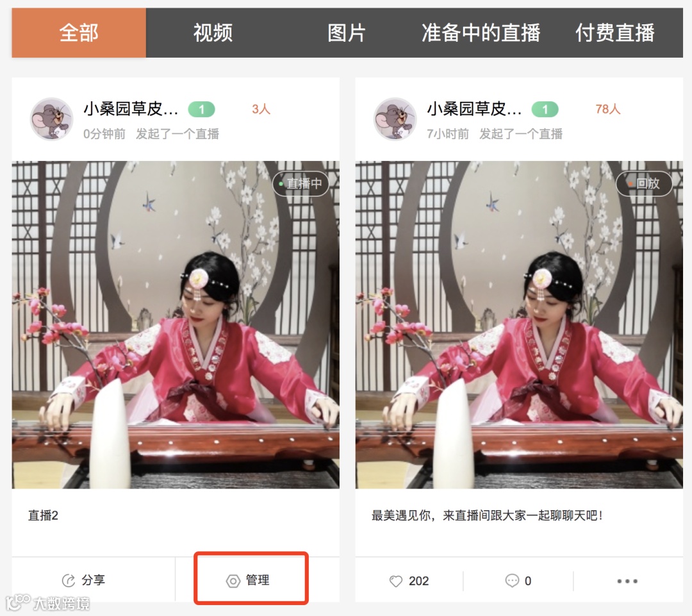The width and height of the screenshot is (692, 616).
Task: Click the mouse avatar on replay post
Action: point(395,119)
